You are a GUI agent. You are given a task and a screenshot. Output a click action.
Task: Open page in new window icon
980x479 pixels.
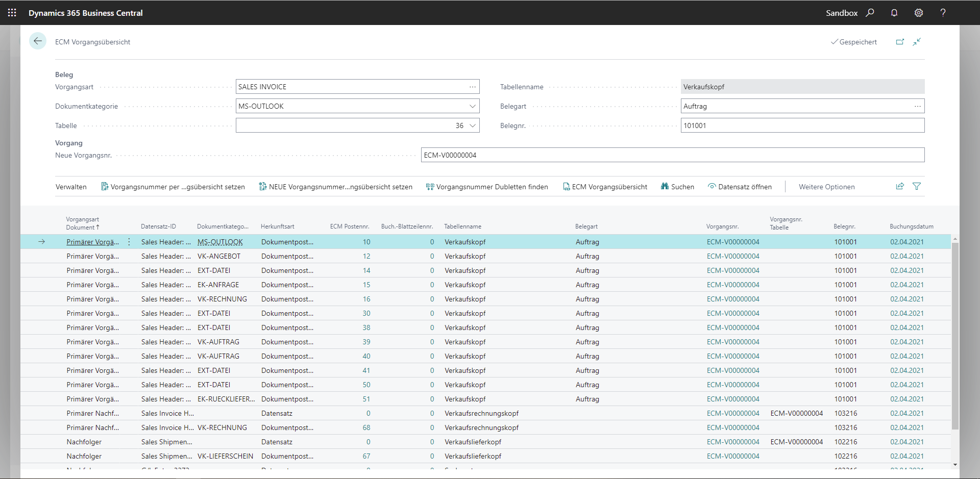pyautogui.click(x=900, y=42)
